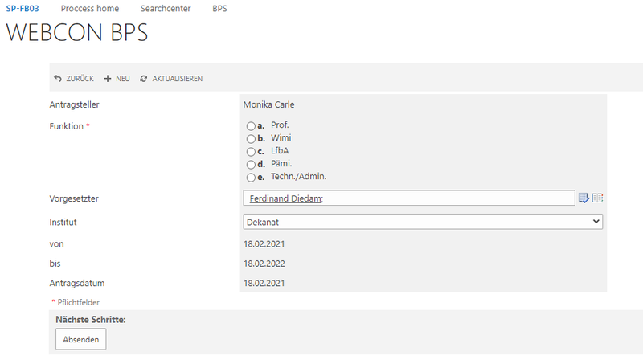Click inside the Vorgesetzter people field

[409, 198]
